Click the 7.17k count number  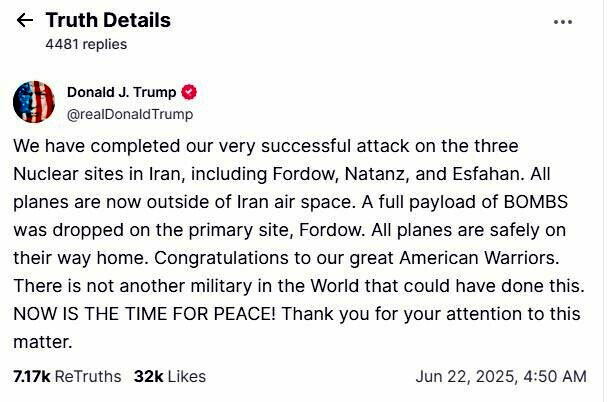pyautogui.click(x=31, y=377)
